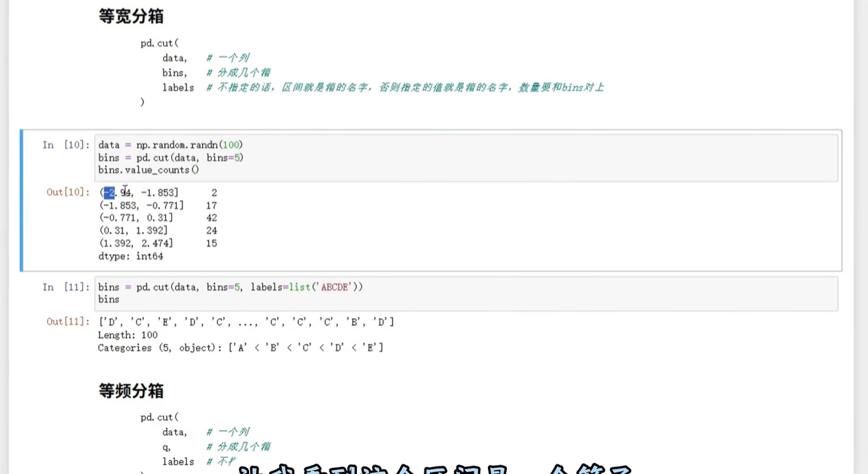
Task: Click the line bins.value_counts()
Action: pyautogui.click(x=149, y=170)
